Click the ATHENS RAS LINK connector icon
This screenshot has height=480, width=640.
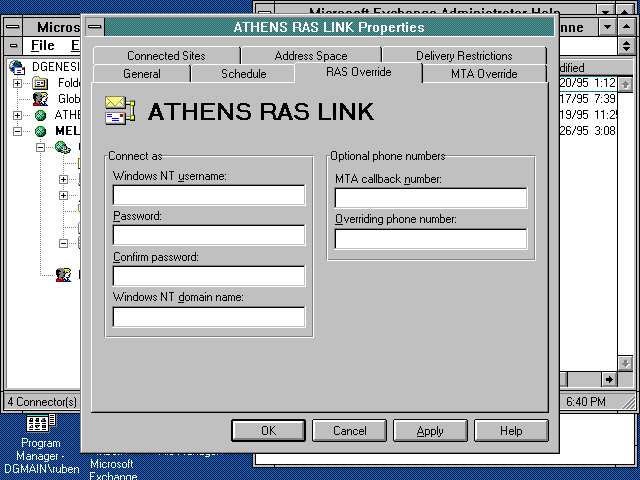[x=120, y=110]
